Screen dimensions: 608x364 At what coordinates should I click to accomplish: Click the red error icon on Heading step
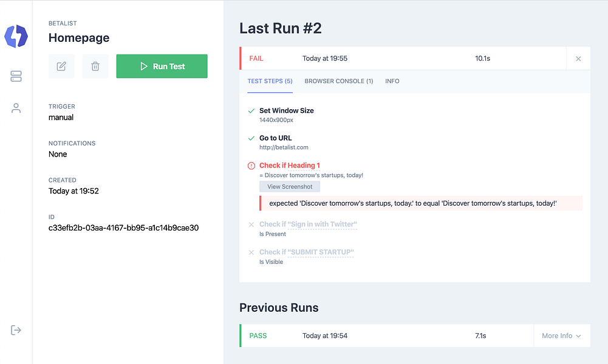(x=251, y=166)
